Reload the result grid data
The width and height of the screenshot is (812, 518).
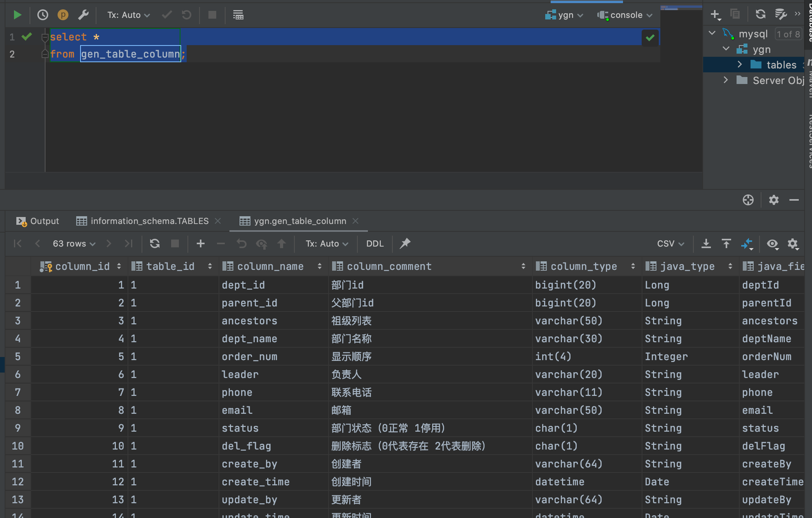[x=155, y=243]
